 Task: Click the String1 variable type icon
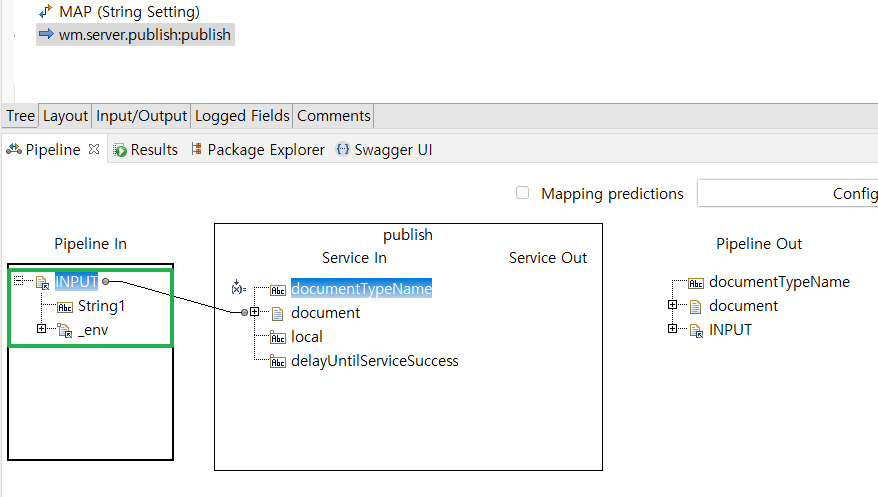pos(65,306)
